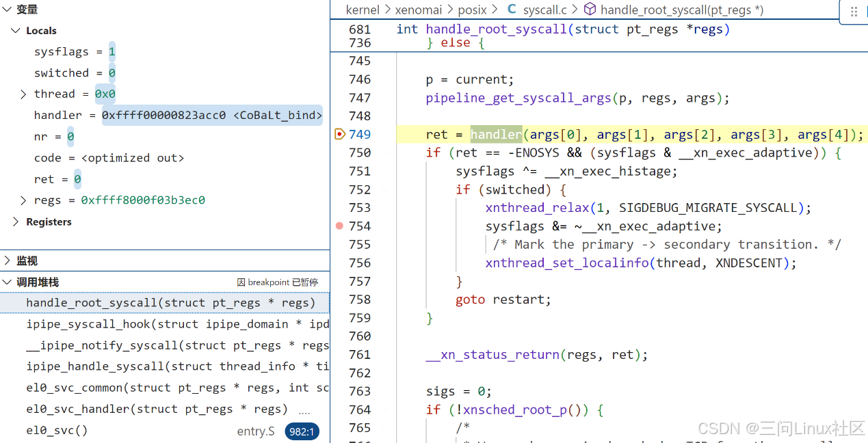
Task: Click pipeline_get_syscall_args on line 747
Action: (x=518, y=98)
